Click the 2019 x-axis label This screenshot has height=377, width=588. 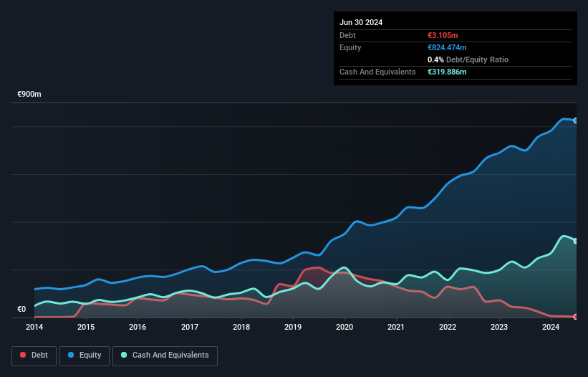[293, 327]
